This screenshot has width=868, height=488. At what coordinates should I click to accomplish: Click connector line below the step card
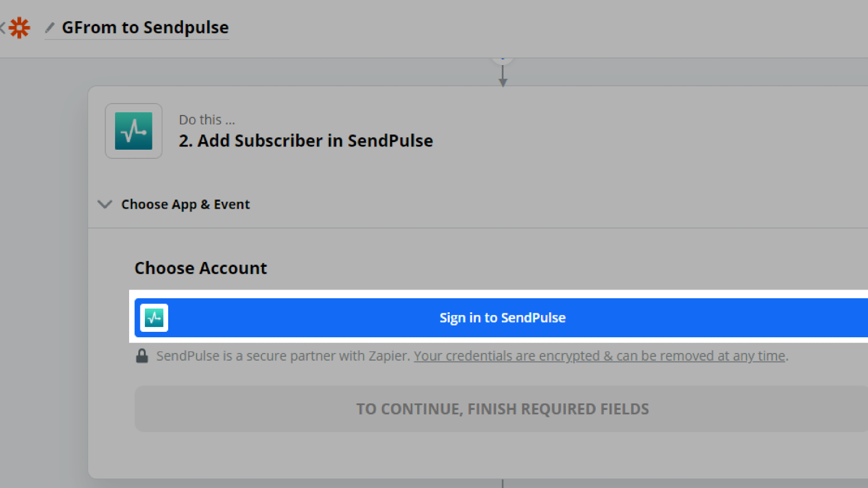[503, 483]
